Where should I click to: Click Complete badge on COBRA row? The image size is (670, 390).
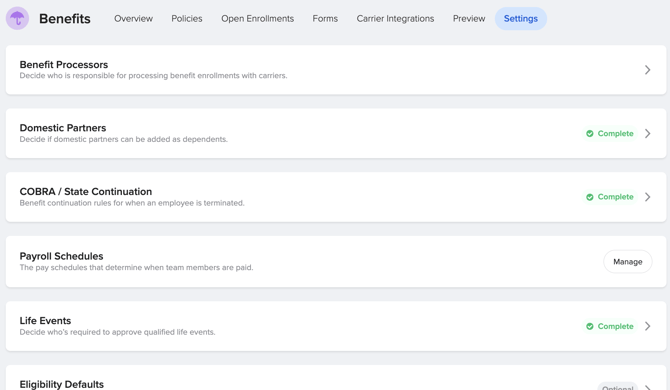(610, 197)
